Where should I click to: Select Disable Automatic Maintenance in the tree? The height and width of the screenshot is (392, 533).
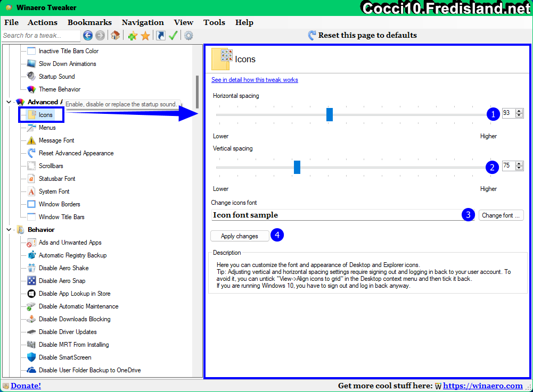coord(78,306)
